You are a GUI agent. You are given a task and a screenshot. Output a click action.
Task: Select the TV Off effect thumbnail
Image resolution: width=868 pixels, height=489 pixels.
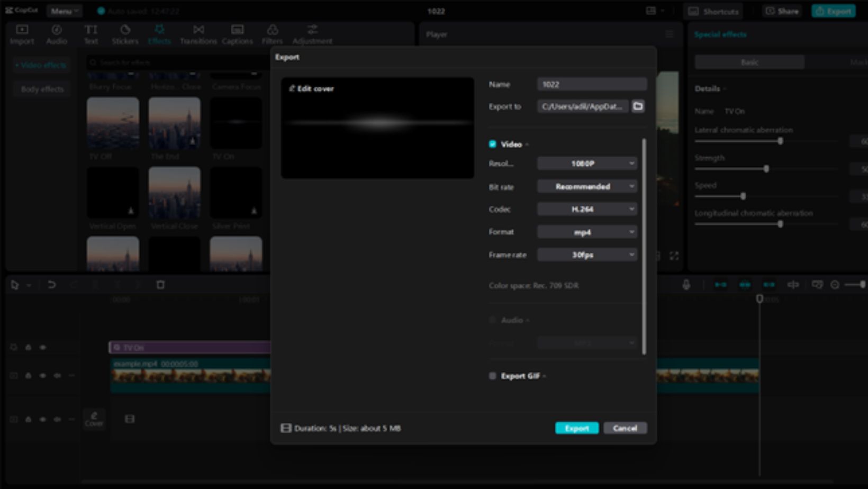(113, 123)
